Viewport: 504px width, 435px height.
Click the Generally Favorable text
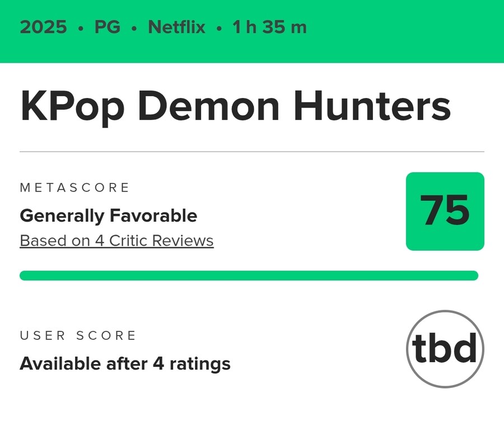point(108,216)
